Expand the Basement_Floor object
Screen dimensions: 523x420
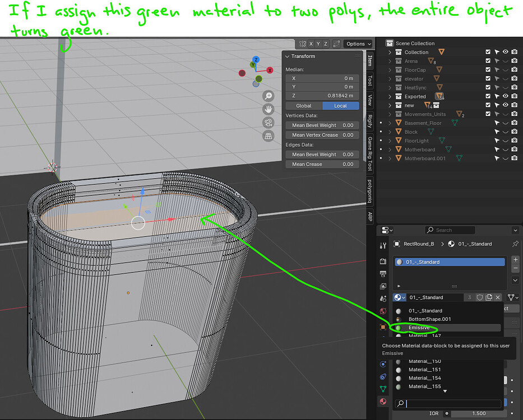coord(390,123)
